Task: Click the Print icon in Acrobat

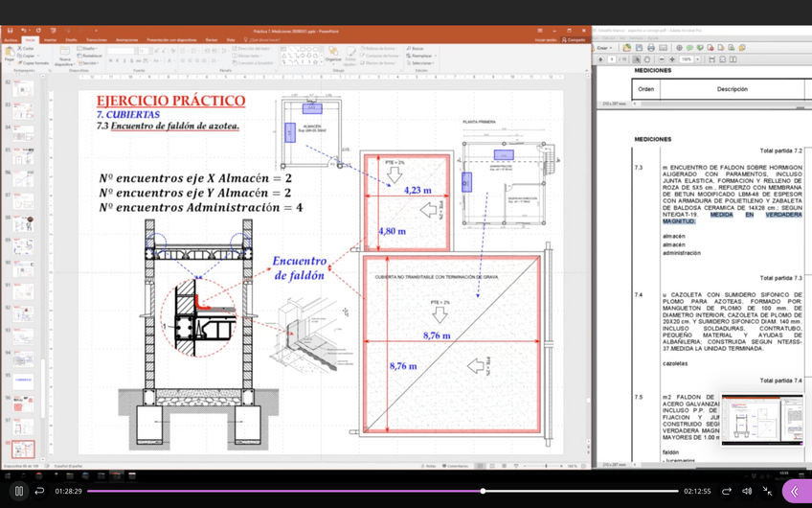Action: click(651, 48)
